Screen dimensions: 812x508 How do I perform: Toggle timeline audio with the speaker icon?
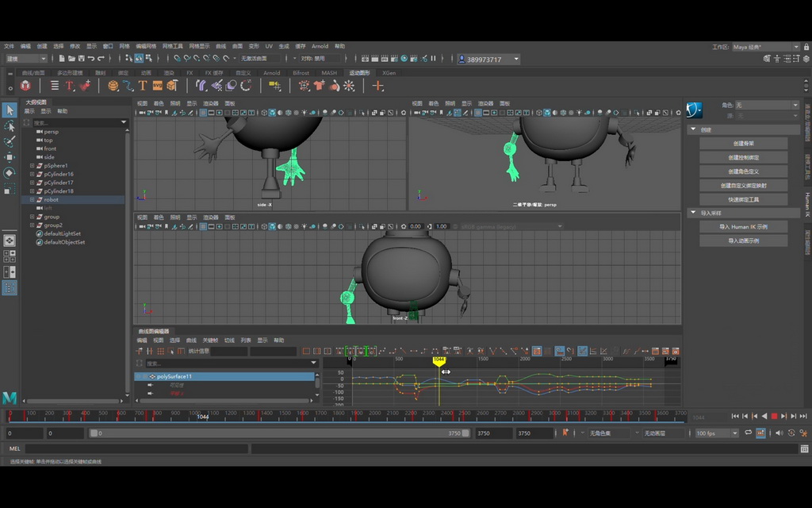[779, 433]
